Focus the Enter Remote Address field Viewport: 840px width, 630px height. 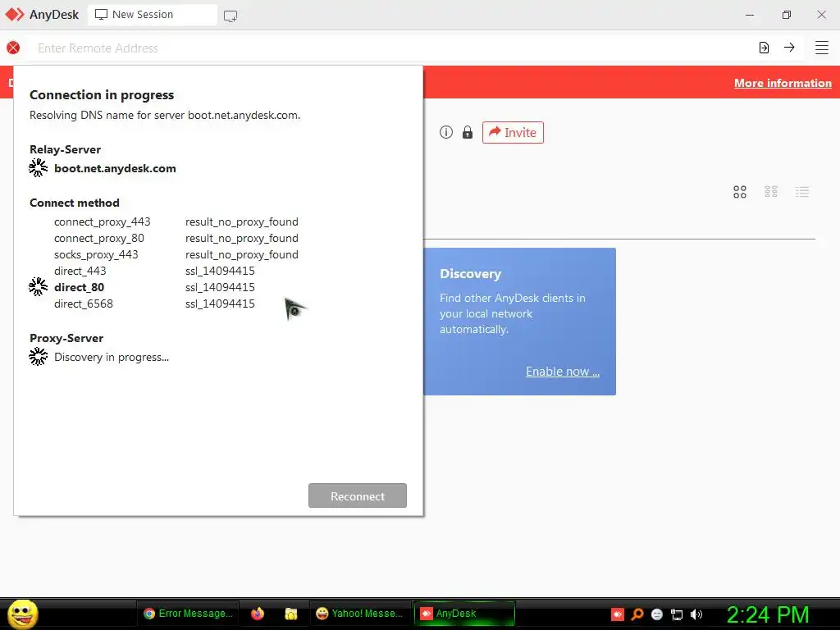coord(391,48)
